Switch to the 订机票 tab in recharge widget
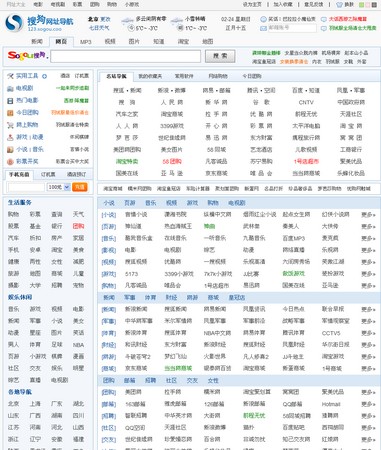Image resolution: width=381 pixels, height=450 pixels. coord(48,175)
